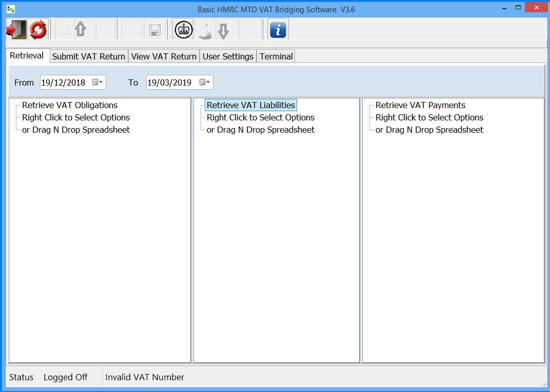Go to the User Settings tab
The height and width of the screenshot is (392, 550).
click(x=228, y=56)
